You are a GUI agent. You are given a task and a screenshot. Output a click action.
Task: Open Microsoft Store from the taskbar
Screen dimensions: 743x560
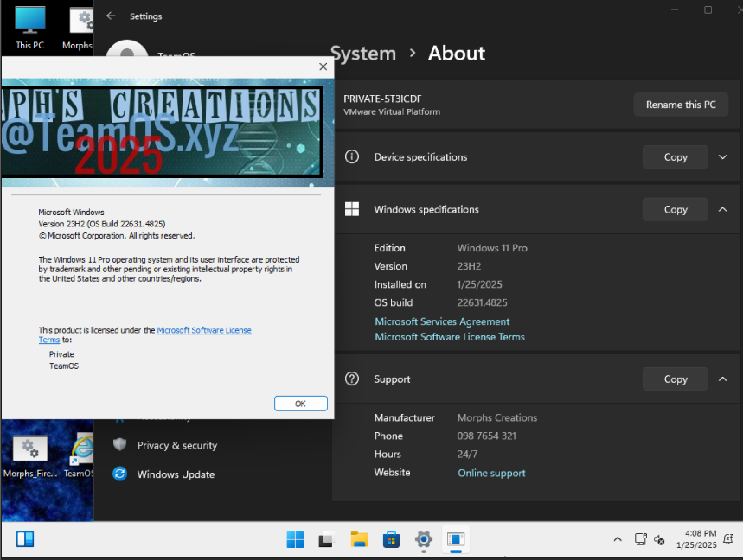(x=392, y=539)
